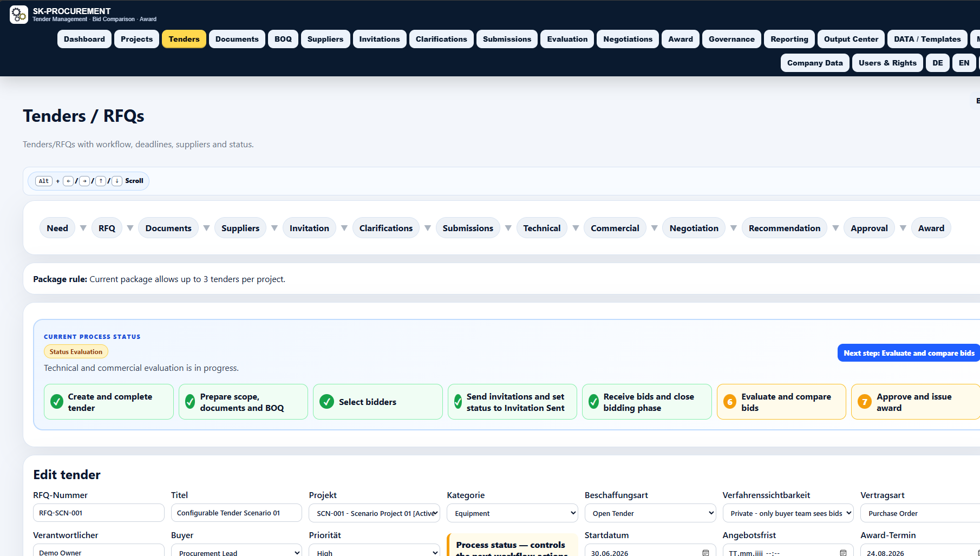This screenshot has height=556, width=980.
Task: Click checkmark on Prepare scope, documents and BOQ
Action: pos(190,402)
